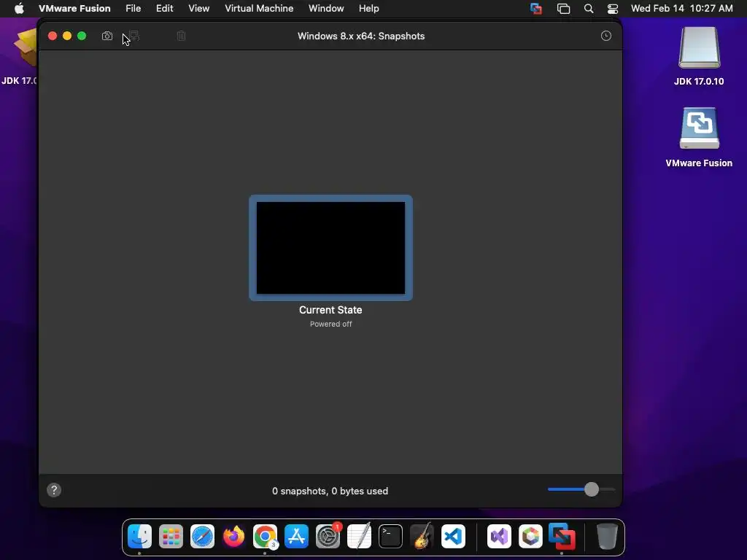Open the help question mark button
Screen dimensions: 747x560
(54, 490)
